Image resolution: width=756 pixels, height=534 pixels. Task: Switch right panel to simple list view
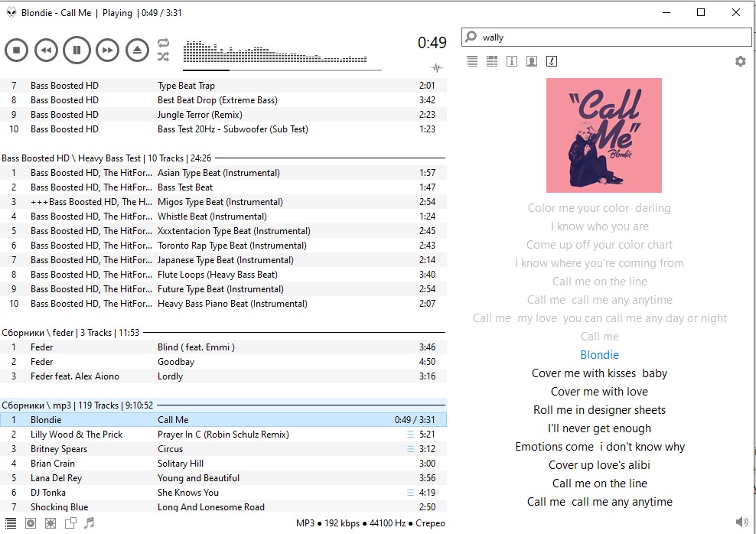pyautogui.click(x=472, y=61)
